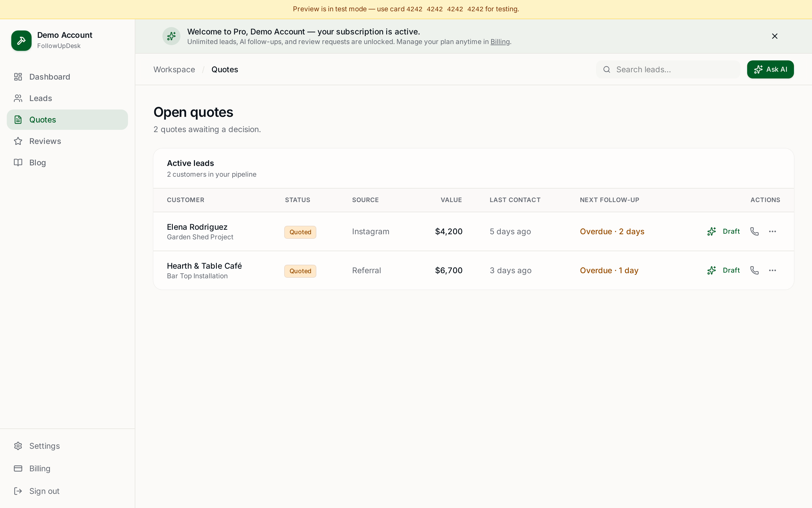Viewport: 812px width, 508px height.
Task: Click the $4,200 value cell
Action: (449, 231)
